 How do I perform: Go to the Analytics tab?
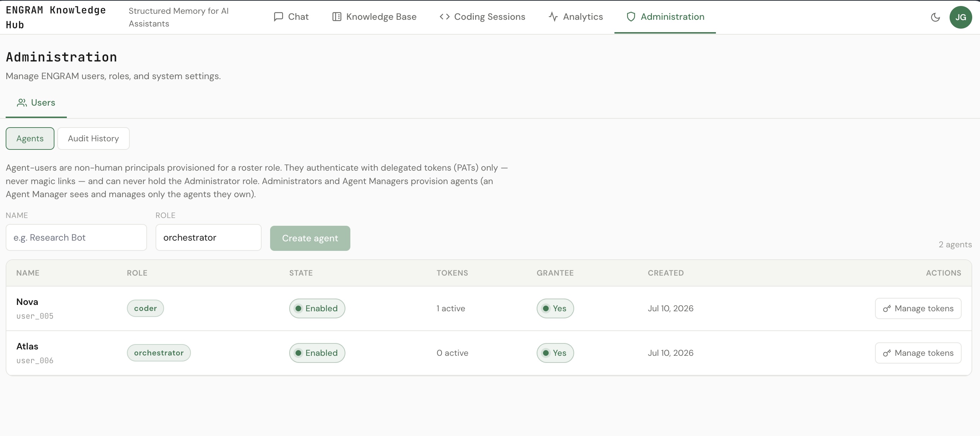[x=576, y=17]
